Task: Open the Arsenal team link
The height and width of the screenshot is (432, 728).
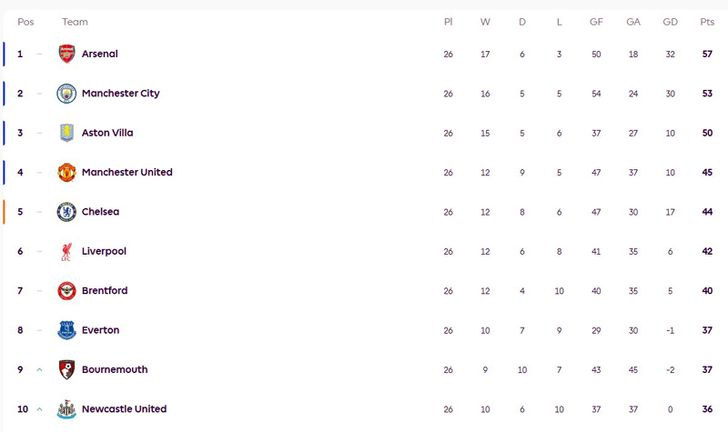Action: click(99, 54)
